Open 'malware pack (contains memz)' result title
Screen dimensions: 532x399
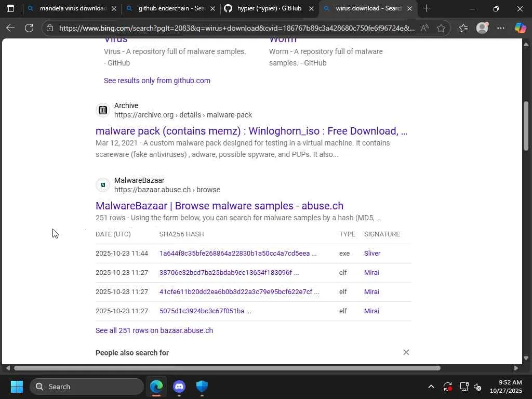[x=251, y=131]
